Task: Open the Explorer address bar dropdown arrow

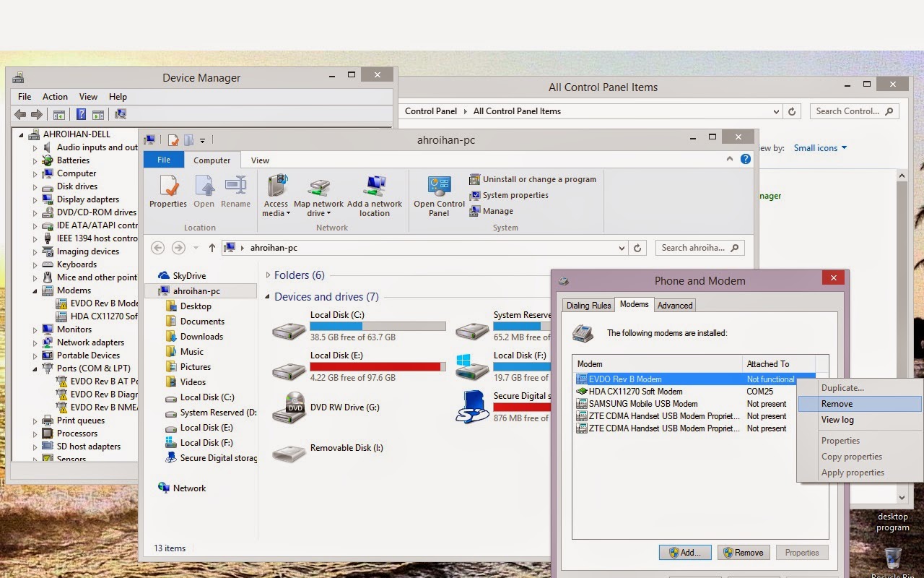Action: click(622, 248)
